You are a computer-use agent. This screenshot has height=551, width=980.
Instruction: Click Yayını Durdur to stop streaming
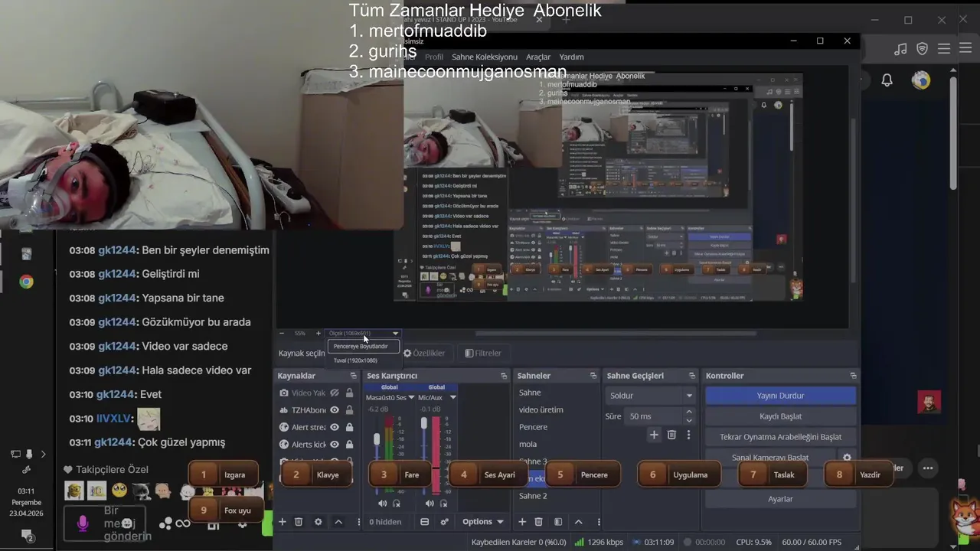(x=780, y=396)
